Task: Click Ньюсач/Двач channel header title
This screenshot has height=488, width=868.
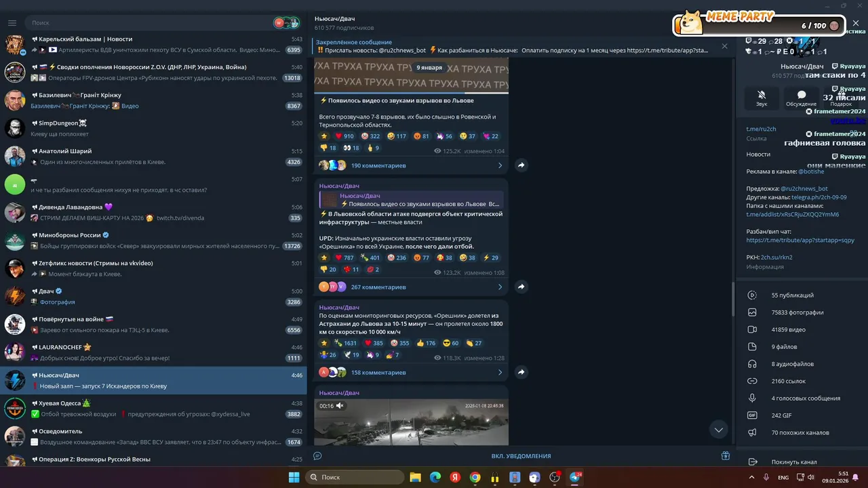Action: pos(334,18)
